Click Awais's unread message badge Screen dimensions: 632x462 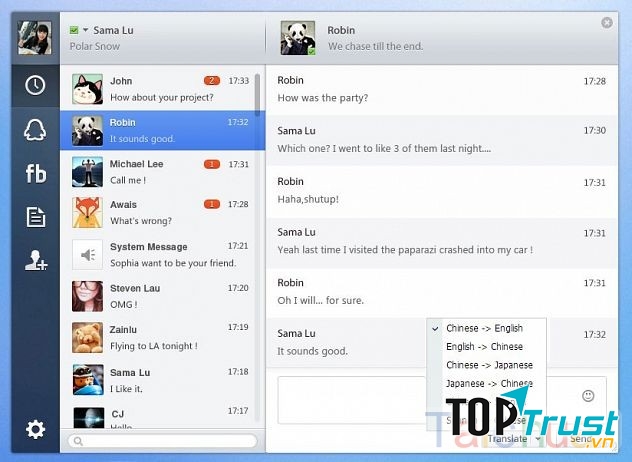212,204
